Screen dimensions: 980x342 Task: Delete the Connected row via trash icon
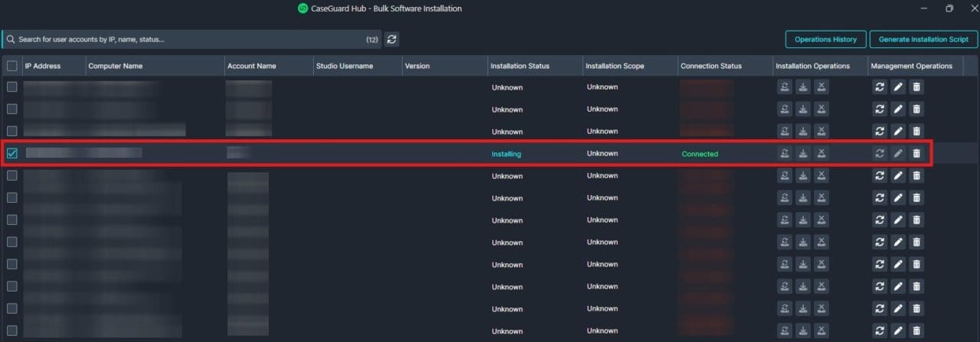coord(916,154)
